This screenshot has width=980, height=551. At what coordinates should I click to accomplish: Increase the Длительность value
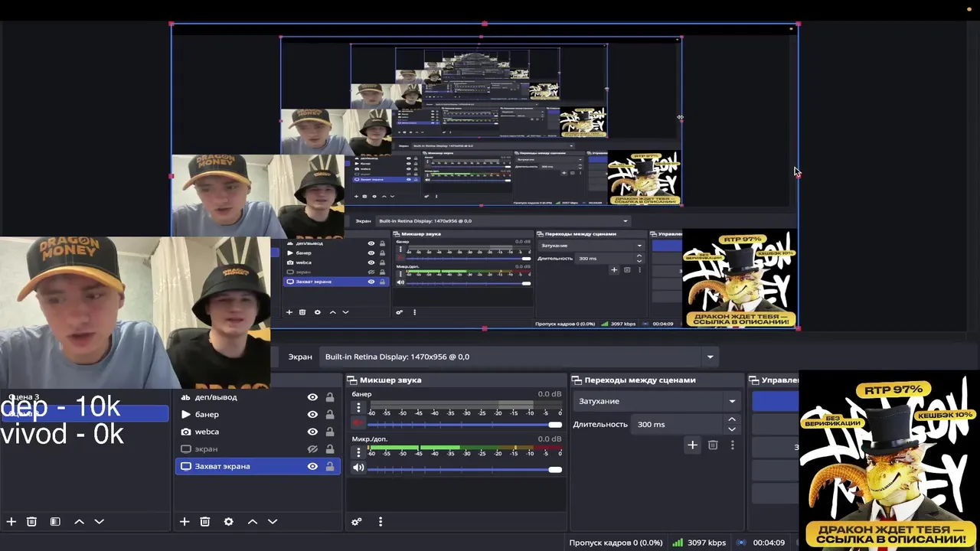(732, 419)
